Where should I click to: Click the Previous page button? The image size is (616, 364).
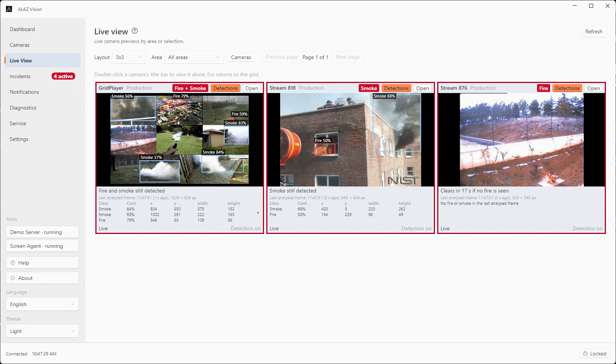pyautogui.click(x=282, y=57)
